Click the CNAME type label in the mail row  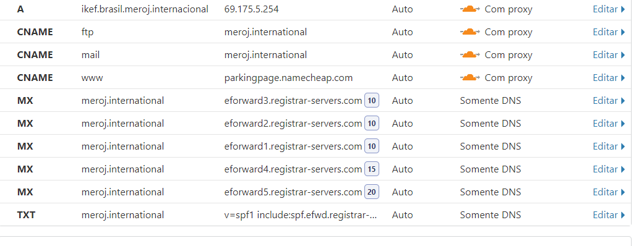coord(35,54)
